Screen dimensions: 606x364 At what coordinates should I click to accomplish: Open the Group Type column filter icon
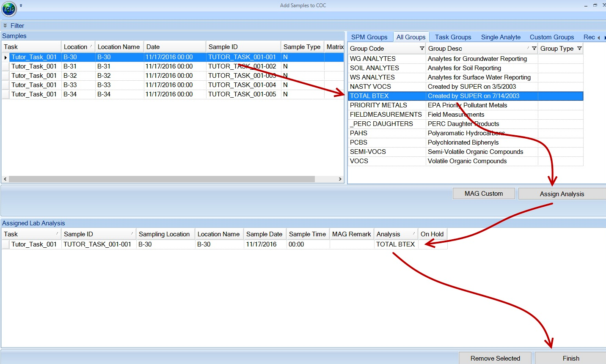[x=579, y=49]
